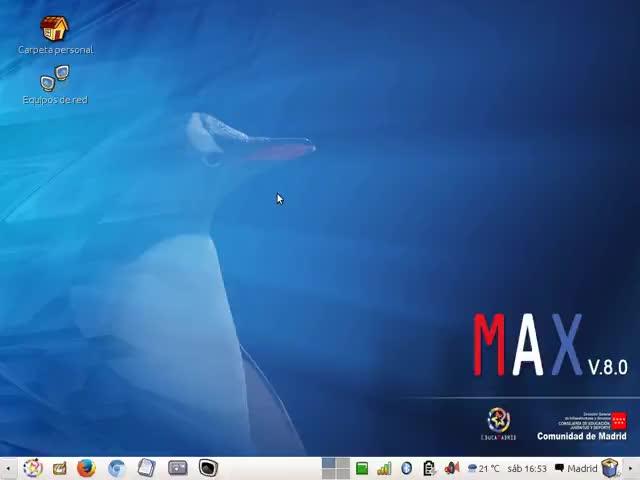The height and width of the screenshot is (480, 640).
Task: Open the Equipos de red network icon
Action: (55, 78)
